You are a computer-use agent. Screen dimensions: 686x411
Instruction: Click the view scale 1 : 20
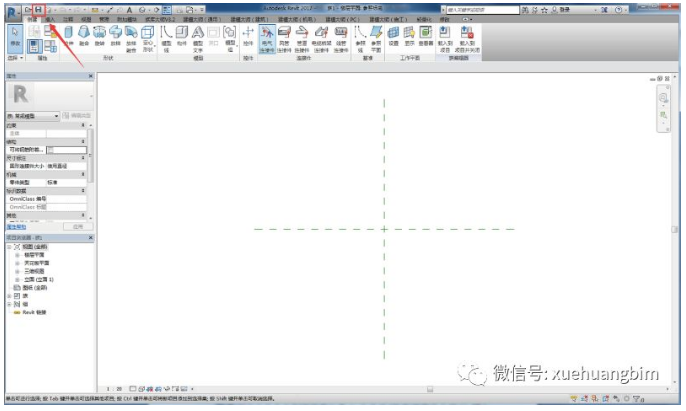tap(115, 389)
